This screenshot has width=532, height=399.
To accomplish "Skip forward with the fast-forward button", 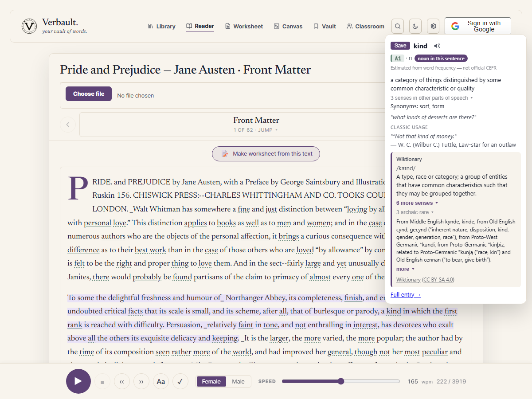I will [141, 381].
